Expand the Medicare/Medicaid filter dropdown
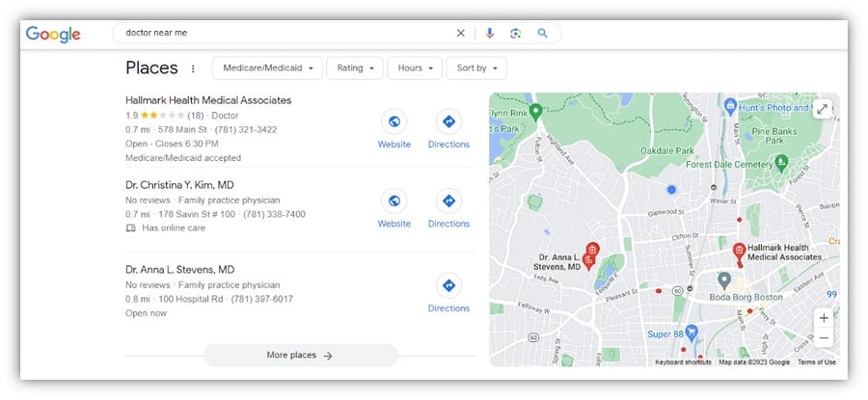Viewport: 868px width, 400px height. (267, 68)
